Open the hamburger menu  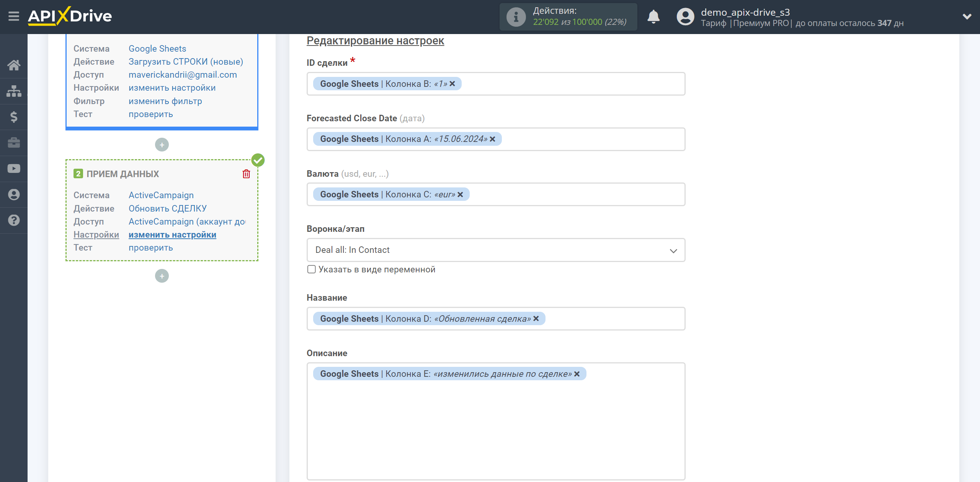click(x=14, y=16)
